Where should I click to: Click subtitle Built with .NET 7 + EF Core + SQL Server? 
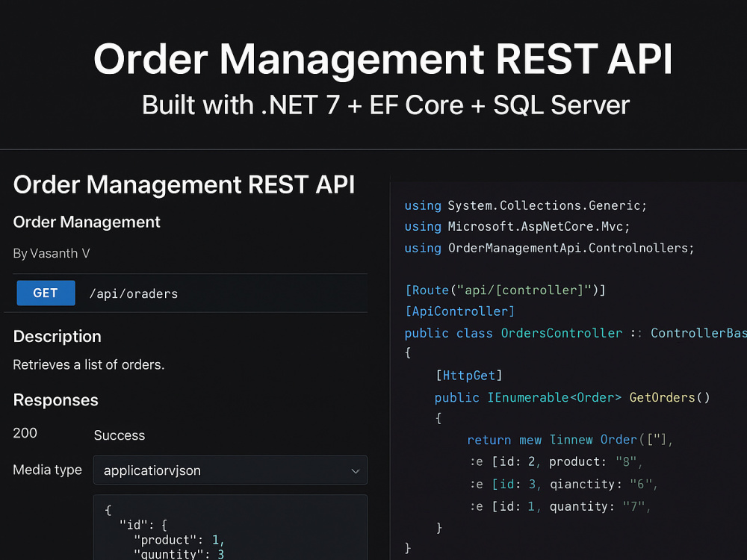tap(386, 105)
